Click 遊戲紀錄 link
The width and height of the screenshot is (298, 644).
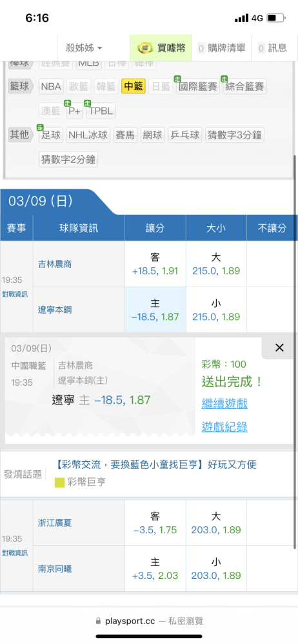(x=224, y=427)
